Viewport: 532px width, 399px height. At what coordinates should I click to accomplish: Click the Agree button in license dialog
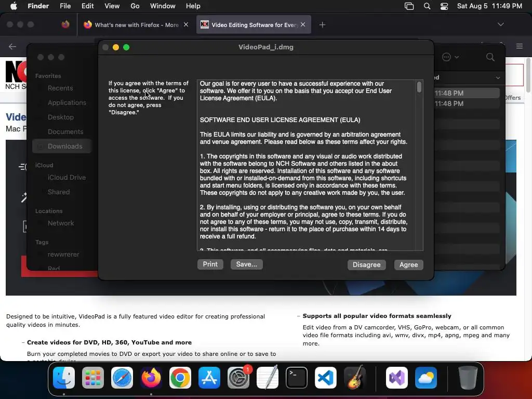pos(408,264)
